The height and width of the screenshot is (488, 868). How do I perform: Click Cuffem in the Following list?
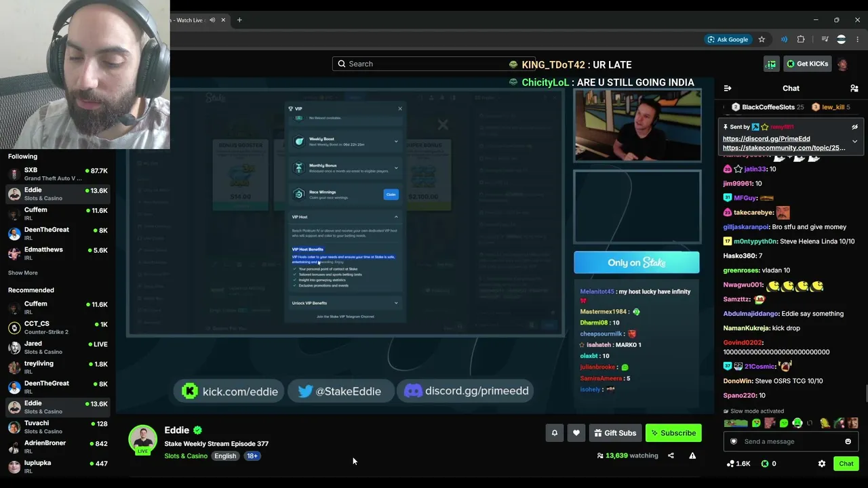(58, 214)
